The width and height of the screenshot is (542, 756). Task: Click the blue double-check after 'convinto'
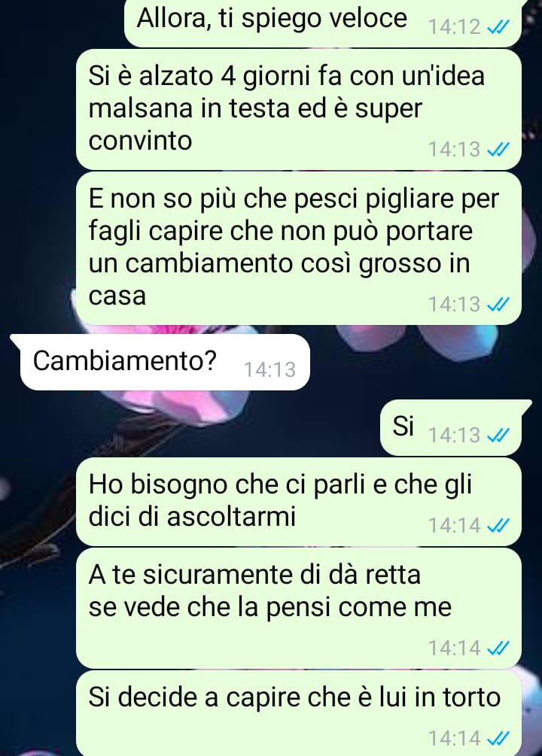(497, 150)
